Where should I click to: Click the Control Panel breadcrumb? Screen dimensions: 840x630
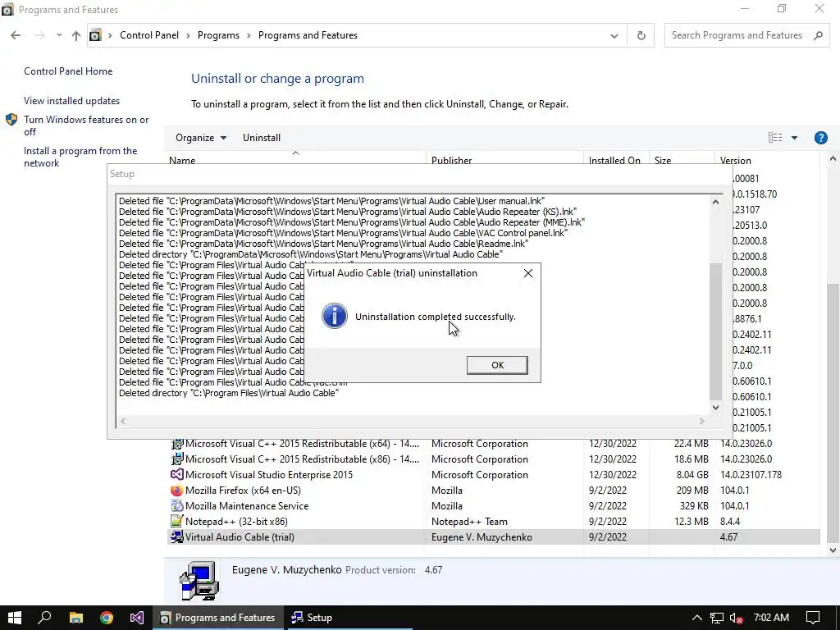[149, 35]
